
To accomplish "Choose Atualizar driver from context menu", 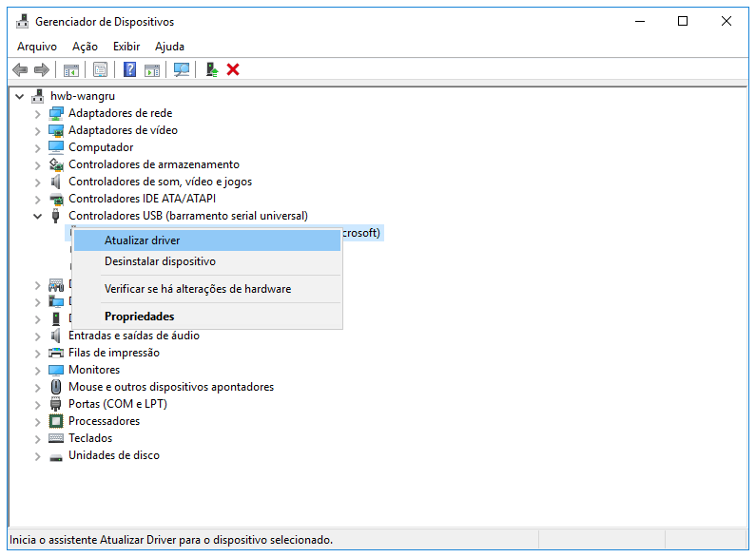I will pyautogui.click(x=207, y=240).
